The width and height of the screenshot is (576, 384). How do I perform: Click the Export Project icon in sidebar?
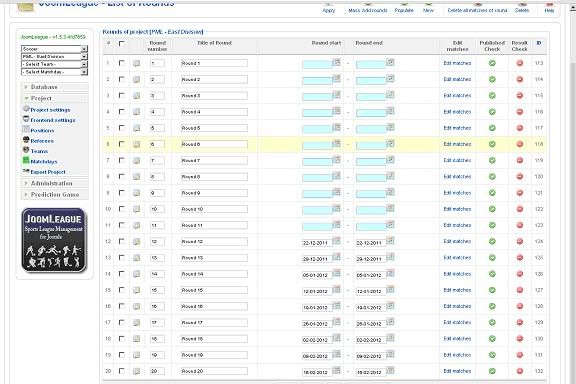click(26, 171)
